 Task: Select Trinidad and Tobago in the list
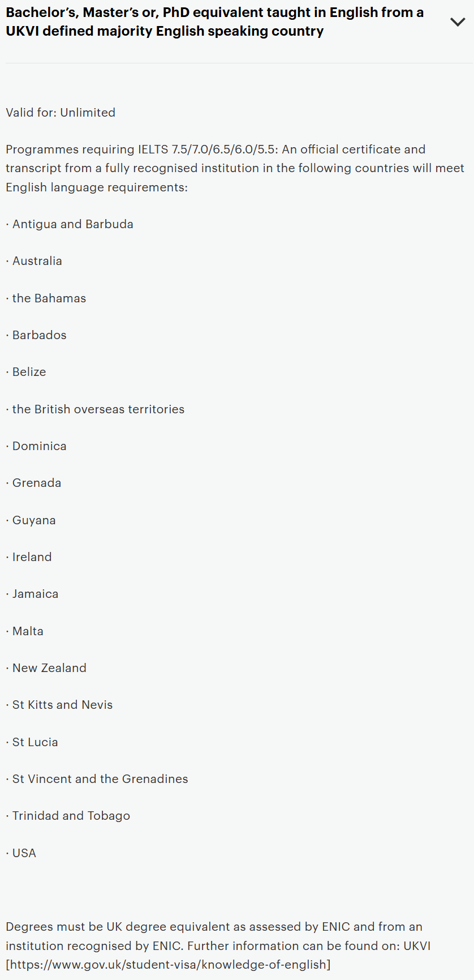point(71,816)
